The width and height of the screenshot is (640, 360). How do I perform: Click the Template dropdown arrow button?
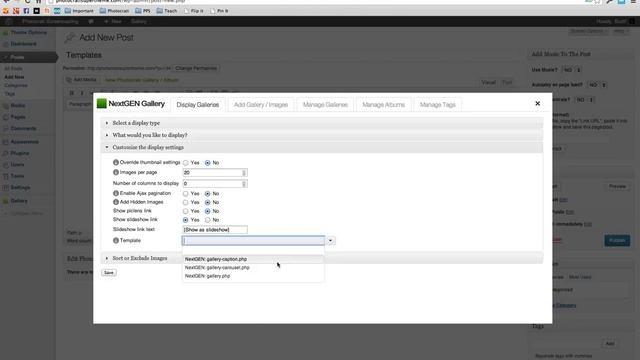[330, 241]
